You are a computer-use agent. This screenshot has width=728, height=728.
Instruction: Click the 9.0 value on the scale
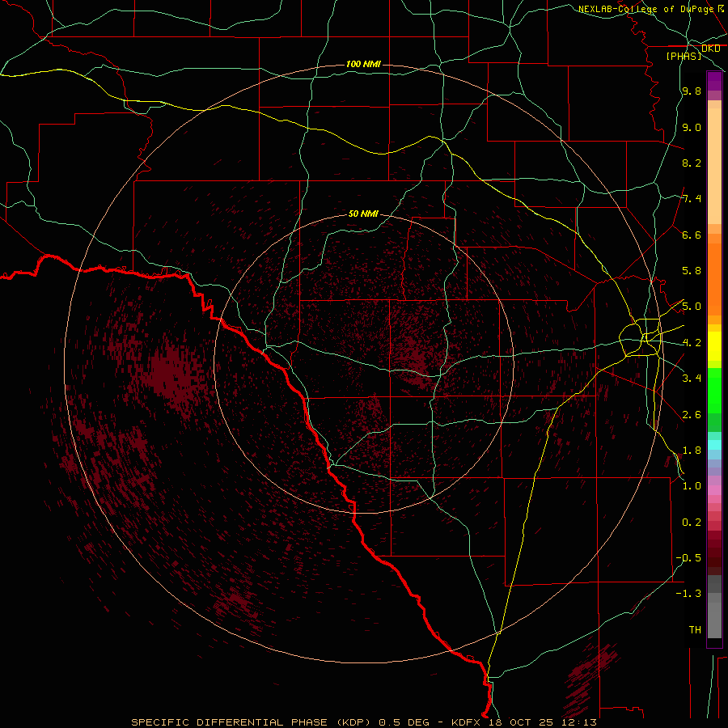click(x=692, y=127)
